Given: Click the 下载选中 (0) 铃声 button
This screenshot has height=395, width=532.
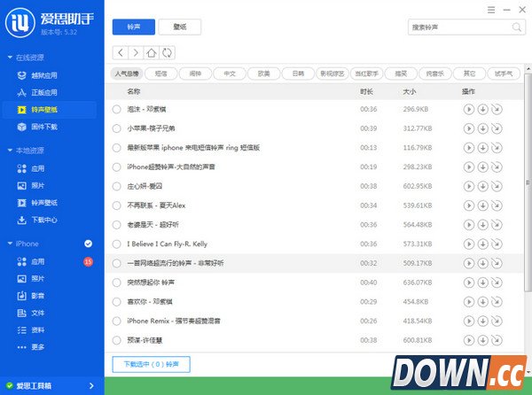Looking at the screenshot, I should (x=151, y=364).
